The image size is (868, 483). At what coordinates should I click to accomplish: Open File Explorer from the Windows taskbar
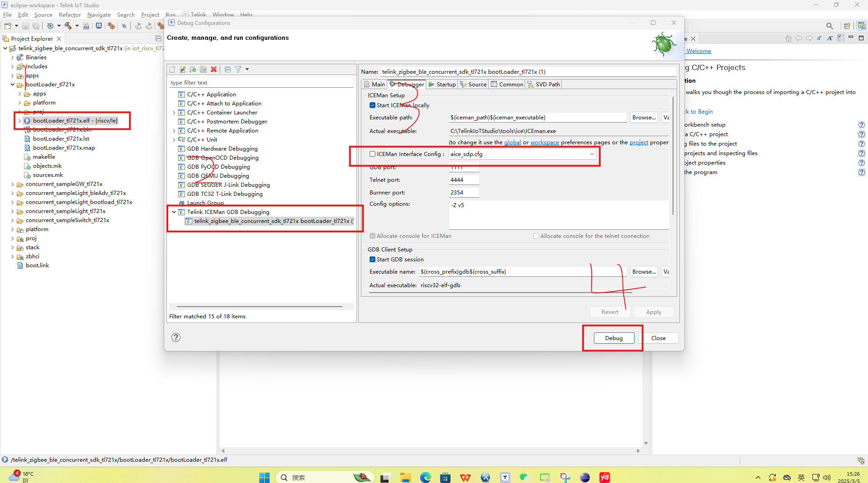point(405,477)
